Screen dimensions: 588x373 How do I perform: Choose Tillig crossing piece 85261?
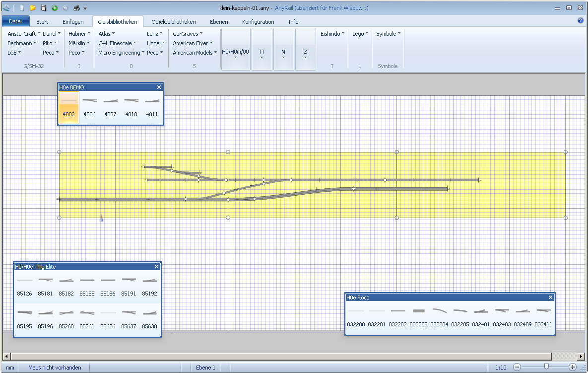(x=87, y=319)
